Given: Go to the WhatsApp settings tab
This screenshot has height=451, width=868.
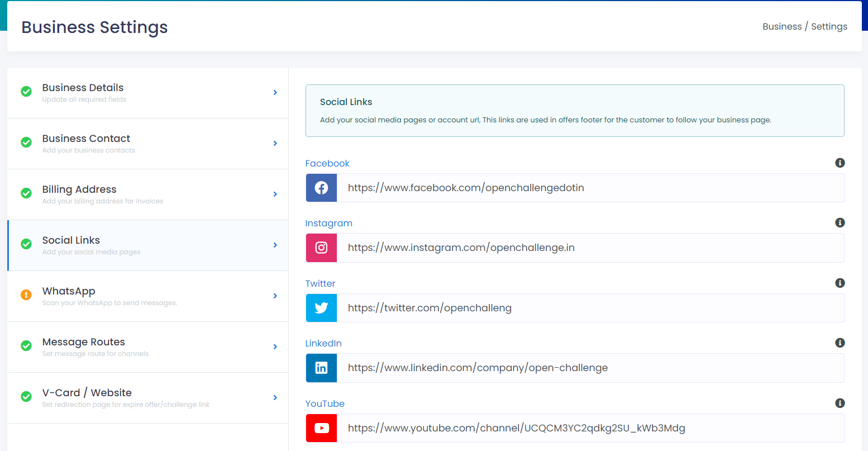Looking at the screenshot, I should click(148, 296).
